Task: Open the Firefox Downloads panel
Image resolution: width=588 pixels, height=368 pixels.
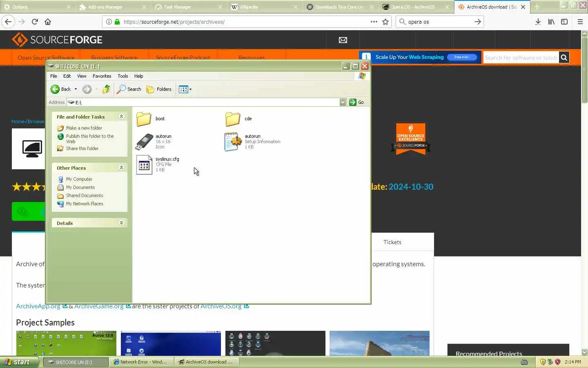Action: (538, 22)
